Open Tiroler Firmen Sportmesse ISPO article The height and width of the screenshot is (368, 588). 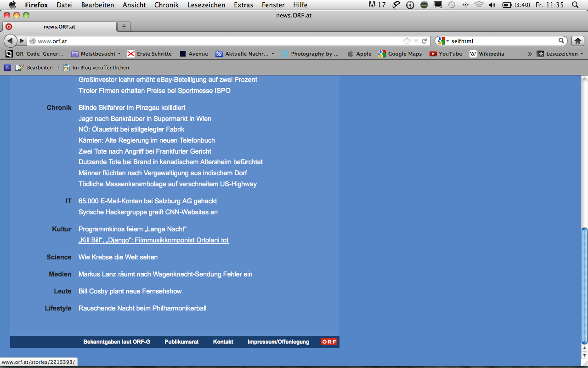coord(154,91)
